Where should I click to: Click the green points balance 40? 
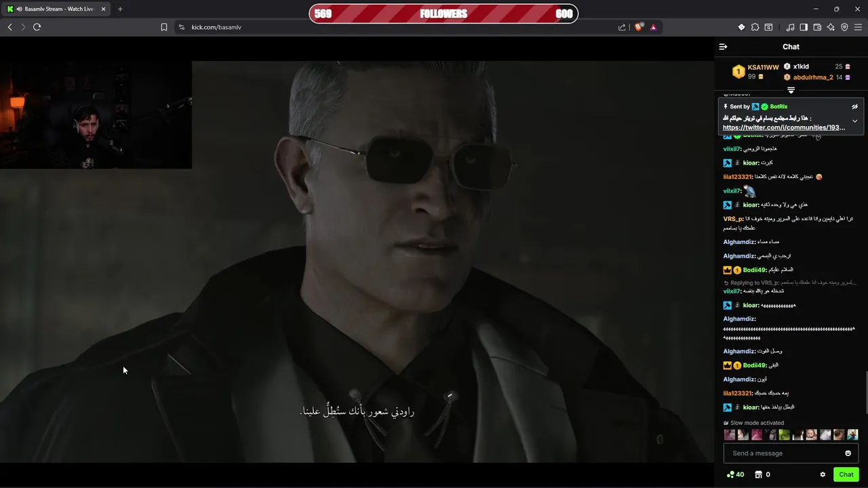click(x=735, y=474)
